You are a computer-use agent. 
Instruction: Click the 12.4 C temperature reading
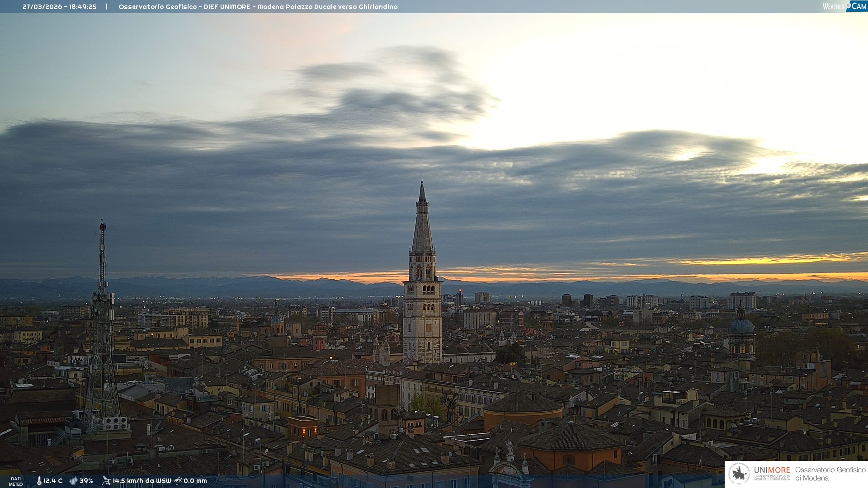coord(53,481)
